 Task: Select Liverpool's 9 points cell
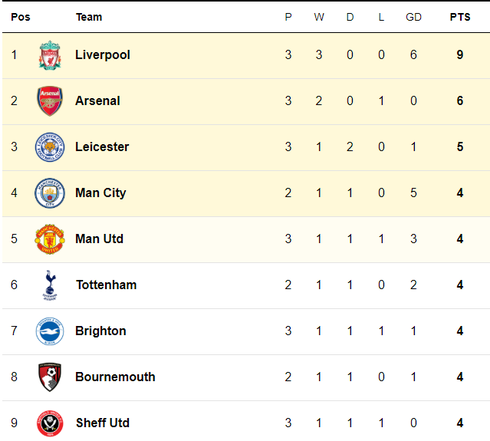(460, 55)
